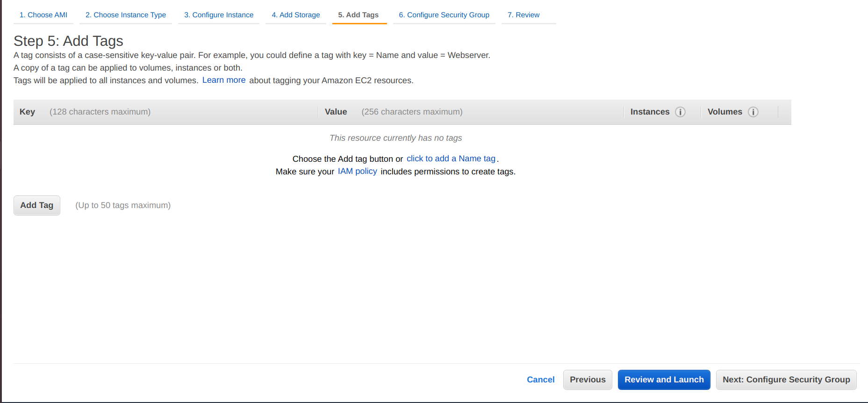Switch to Configure Instance step tab
This screenshot has height=403, width=868.
click(x=219, y=15)
